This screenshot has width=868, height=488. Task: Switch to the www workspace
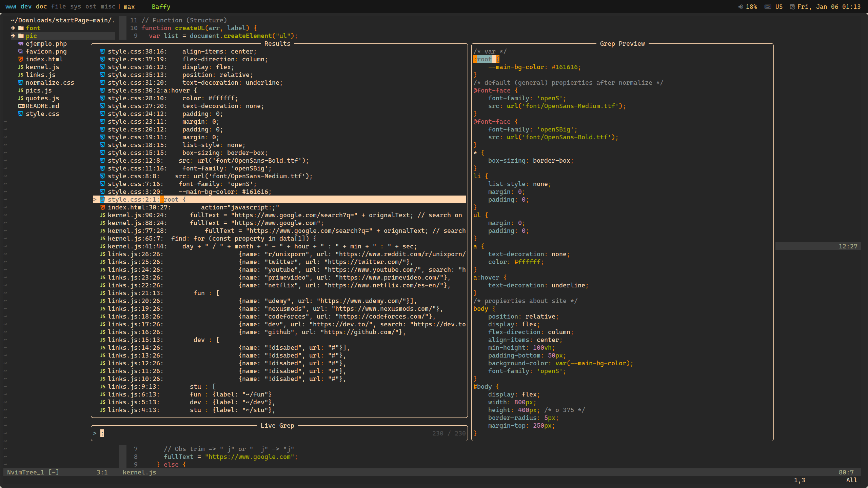(x=11, y=7)
